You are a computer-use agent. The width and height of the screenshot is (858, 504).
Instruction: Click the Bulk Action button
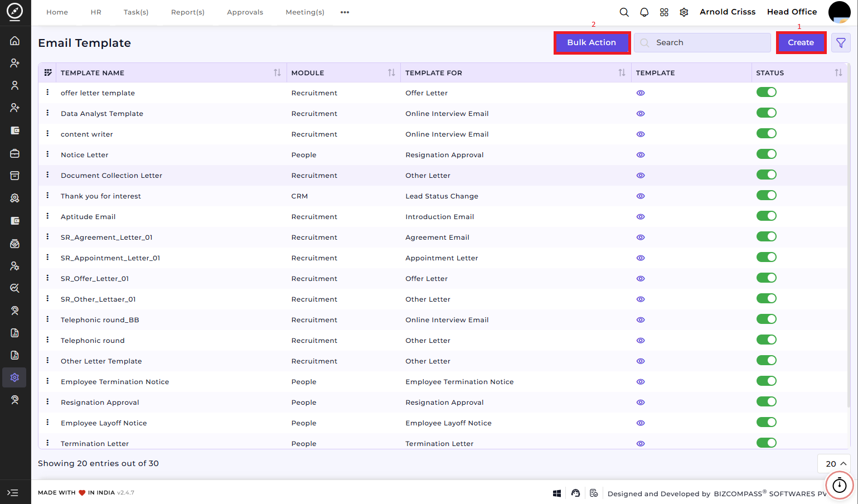click(x=592, y=43)
